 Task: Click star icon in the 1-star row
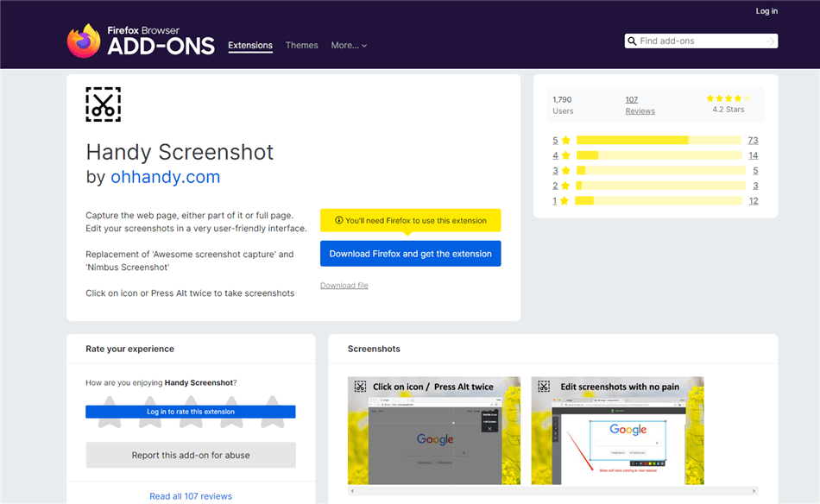coord(565,201)
